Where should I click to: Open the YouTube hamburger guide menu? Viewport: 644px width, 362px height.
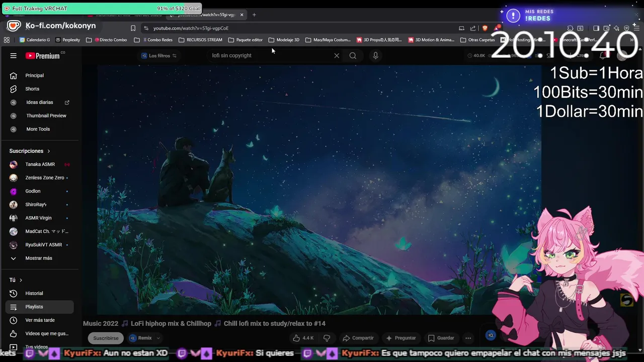[x=14, y=56]
